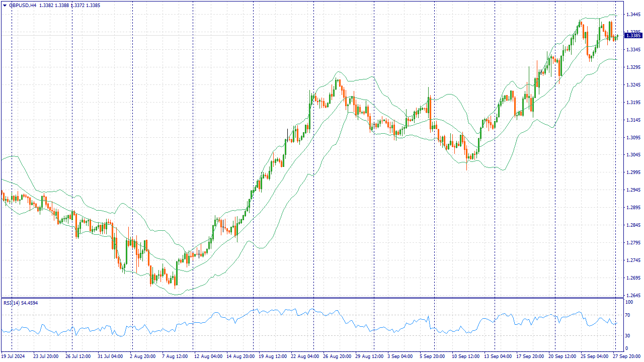Click the 12 Aug 04:00 time label

pyautogui.click(x=208, y=356)
